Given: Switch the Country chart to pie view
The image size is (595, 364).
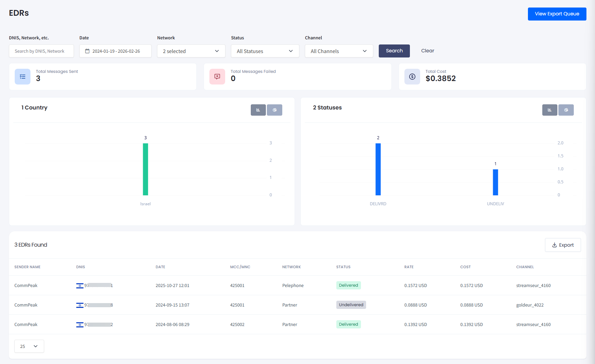Looking at the screenshot, I should (274, 110).
